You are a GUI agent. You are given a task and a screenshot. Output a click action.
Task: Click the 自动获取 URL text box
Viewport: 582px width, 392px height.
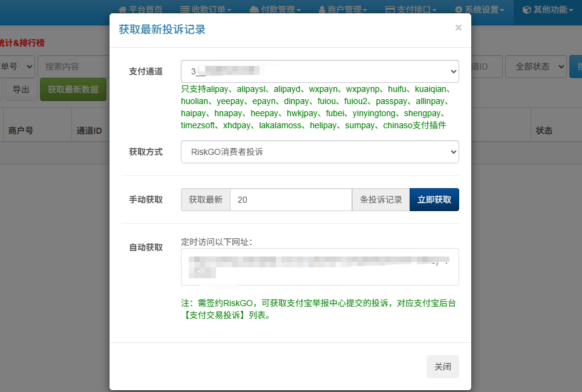pos(319,266)
